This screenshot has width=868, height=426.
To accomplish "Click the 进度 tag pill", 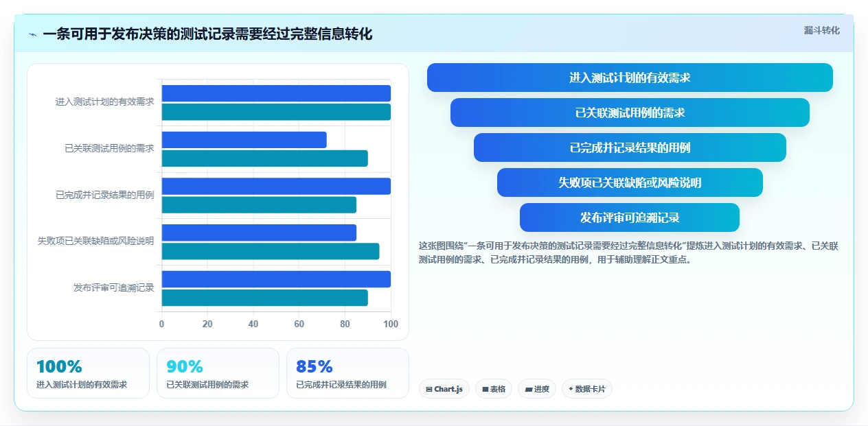I will 537,389.
